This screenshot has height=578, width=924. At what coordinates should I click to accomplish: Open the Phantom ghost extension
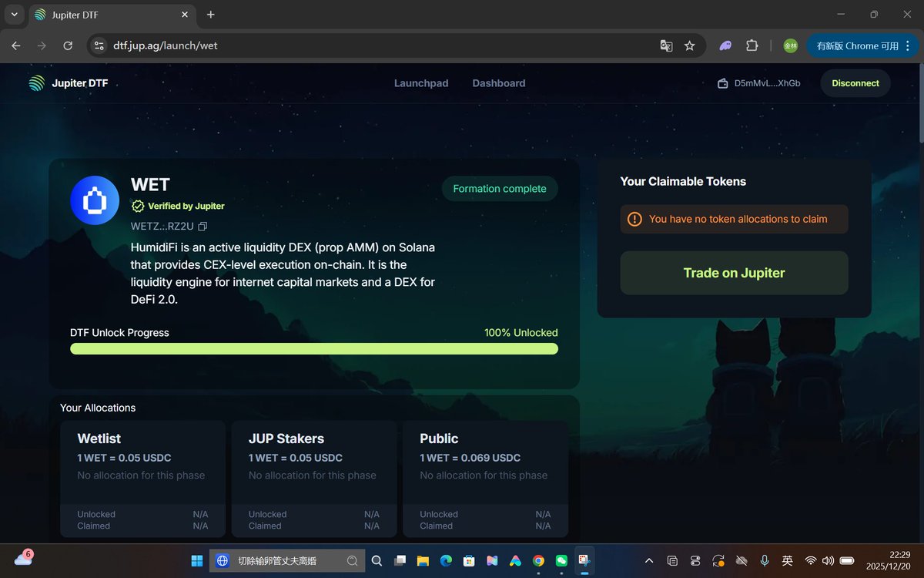pyautogui.click(x=725, y=45)
